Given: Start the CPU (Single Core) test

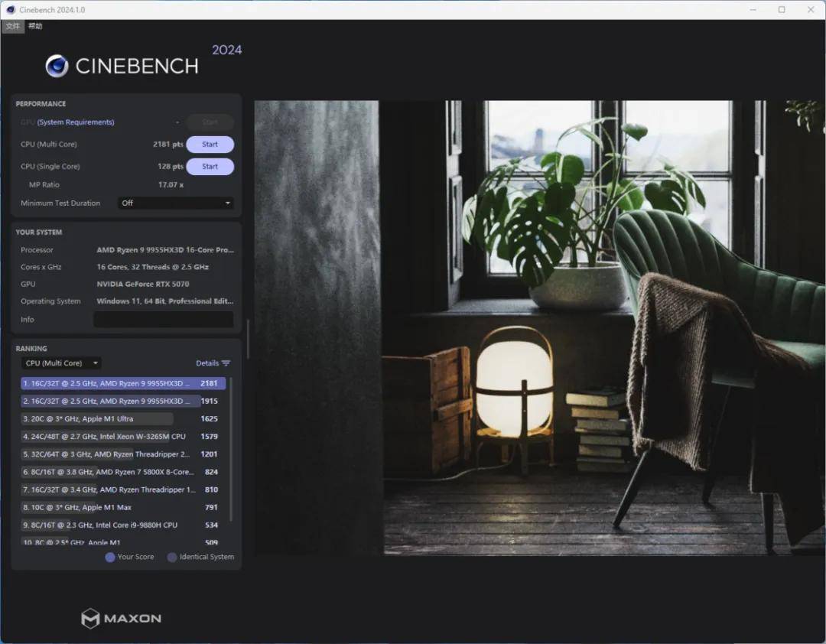Looking at the screenshot, I should [x=210, y=167].
